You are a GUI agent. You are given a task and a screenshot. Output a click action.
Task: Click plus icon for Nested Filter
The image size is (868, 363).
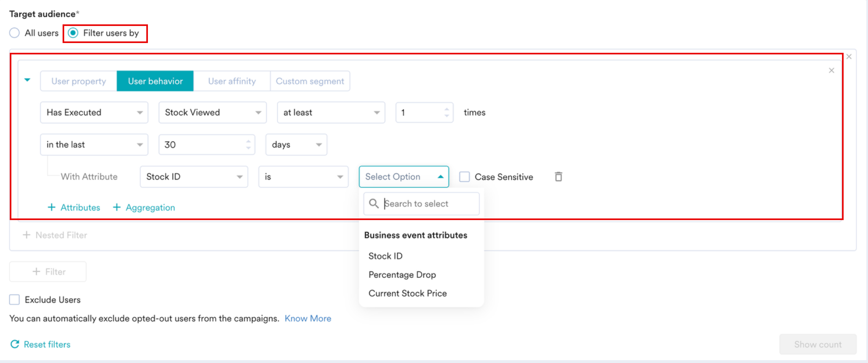point(26,235)
